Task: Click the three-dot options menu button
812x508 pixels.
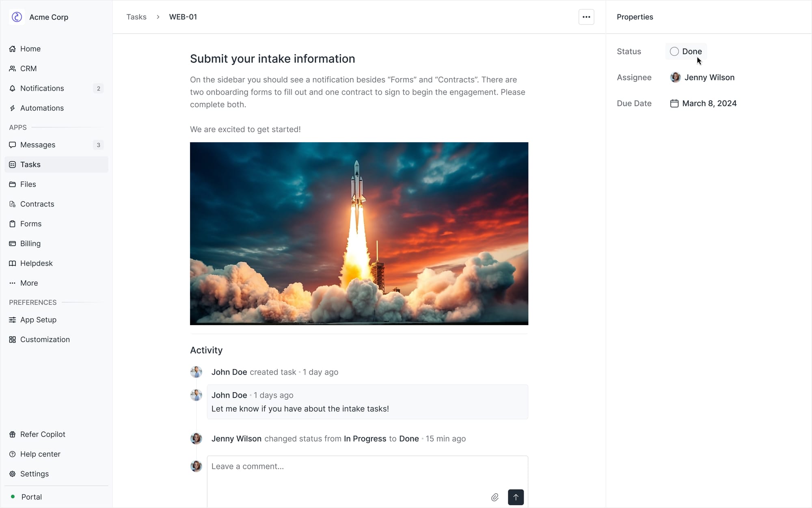Action: click(586, 17)
